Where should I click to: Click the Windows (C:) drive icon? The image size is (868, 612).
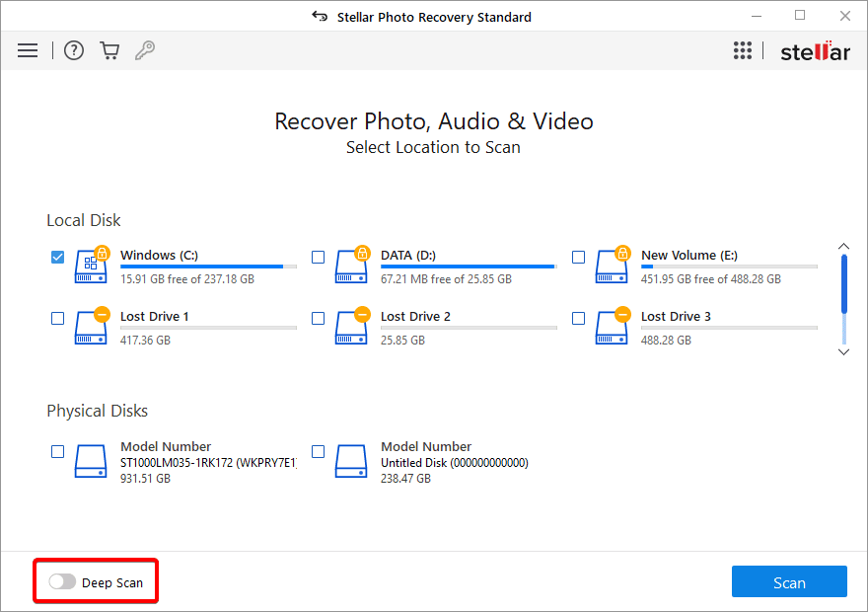pos(92,266)
